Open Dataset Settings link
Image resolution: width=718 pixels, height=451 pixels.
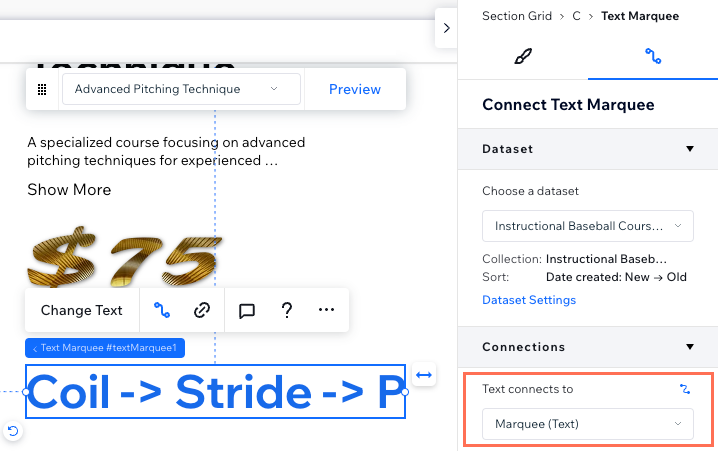coord(529,300)
